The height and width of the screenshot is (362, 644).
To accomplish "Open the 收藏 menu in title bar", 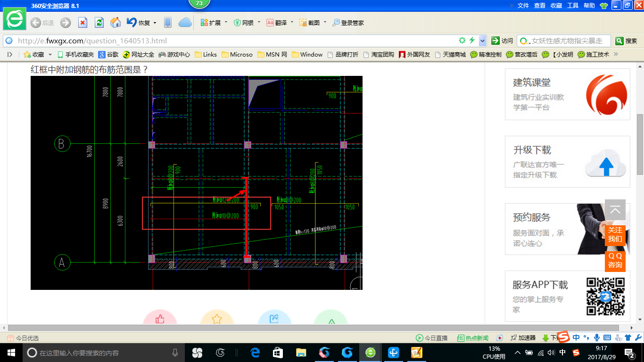I will point(556,6).
